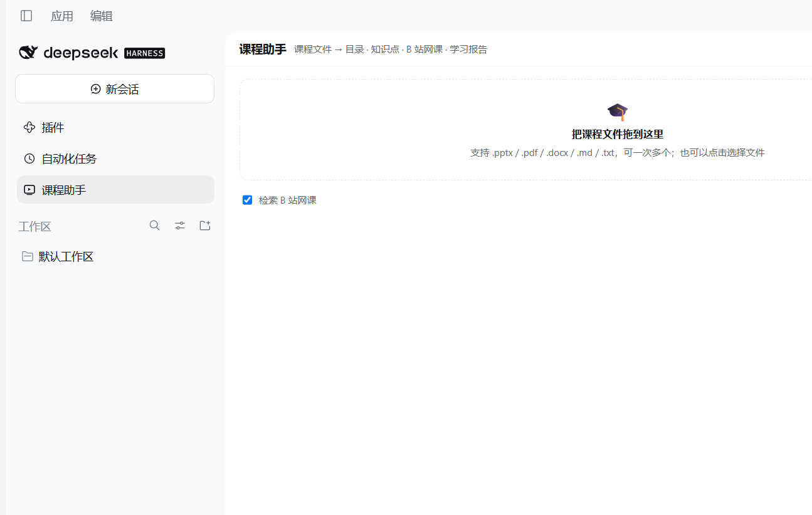Uncheck the 检索 B 站网课 checkbox
Screen dimensions: 812x515
pyautogui.click(x=248, y=200)
